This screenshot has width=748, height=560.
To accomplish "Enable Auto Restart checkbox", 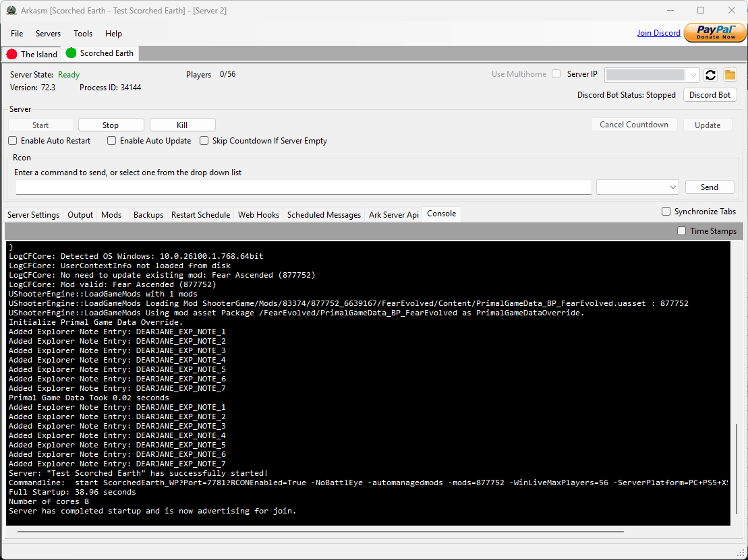I will tap(13, 141).
